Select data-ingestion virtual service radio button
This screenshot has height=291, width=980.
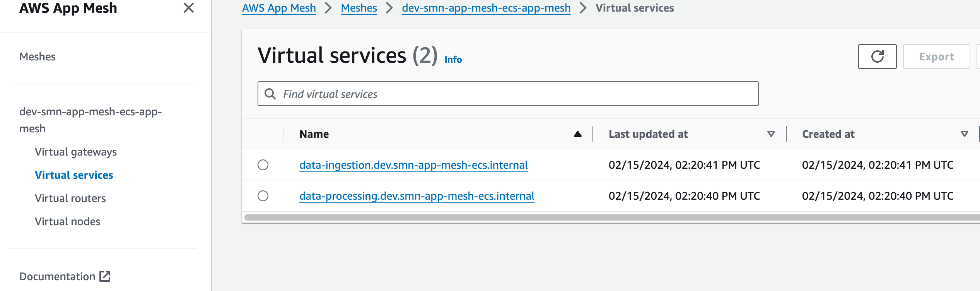coord(263,165)
